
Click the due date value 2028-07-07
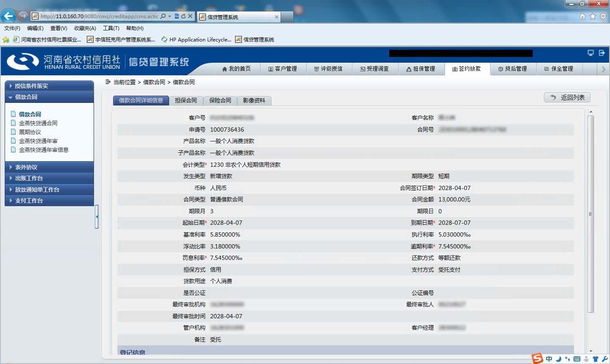tap(455, 223)
